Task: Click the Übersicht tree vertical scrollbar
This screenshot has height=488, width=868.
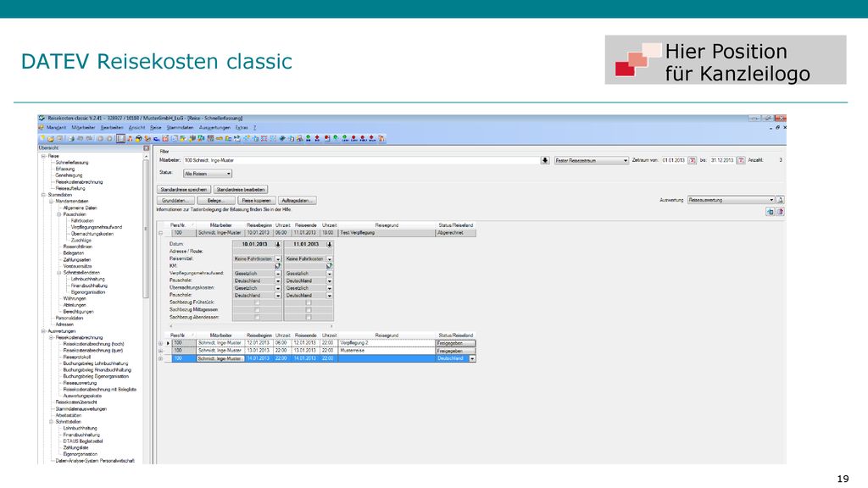Action: pyautogui.click(x=146, y=227)
